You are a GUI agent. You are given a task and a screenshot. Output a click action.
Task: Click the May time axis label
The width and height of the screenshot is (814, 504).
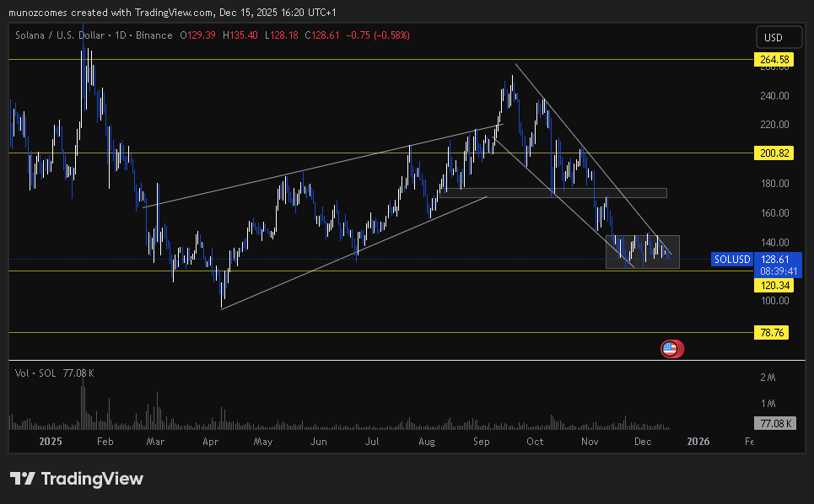[x=262, y=442]
